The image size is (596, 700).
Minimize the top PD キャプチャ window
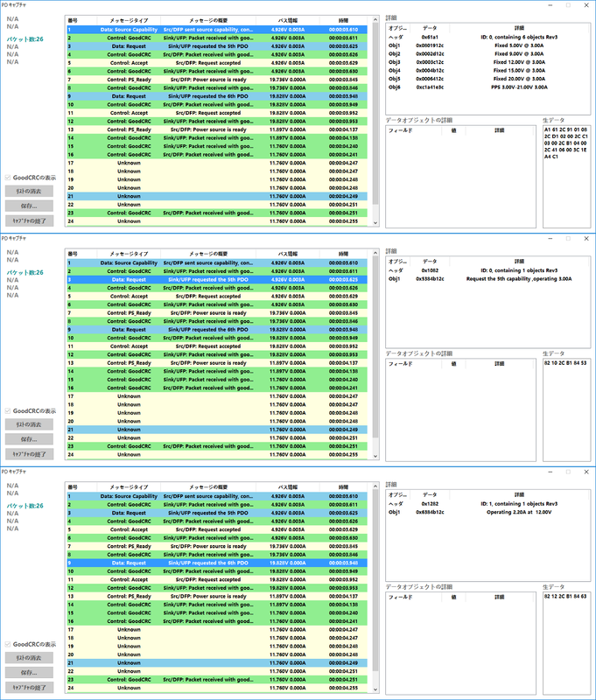click(550, 5)
